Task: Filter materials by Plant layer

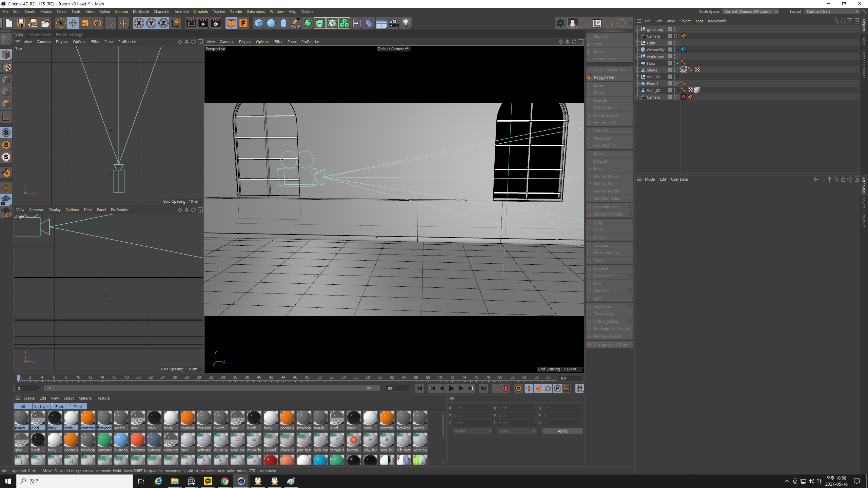Action: (x=78, y=407)
